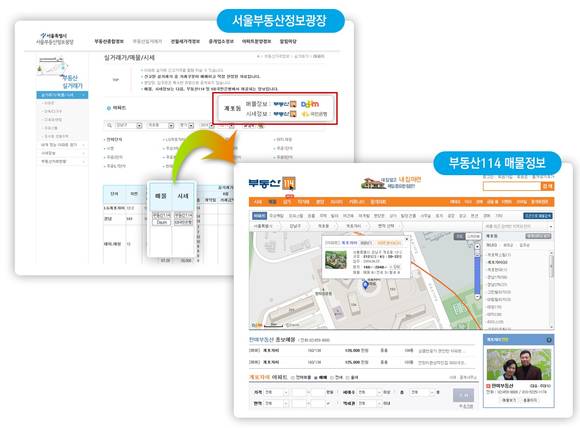Open the 알림마당 menu on Seoul site
Image resolution: width=580 pixels, height=428 pixels.
tap(288, 41)
